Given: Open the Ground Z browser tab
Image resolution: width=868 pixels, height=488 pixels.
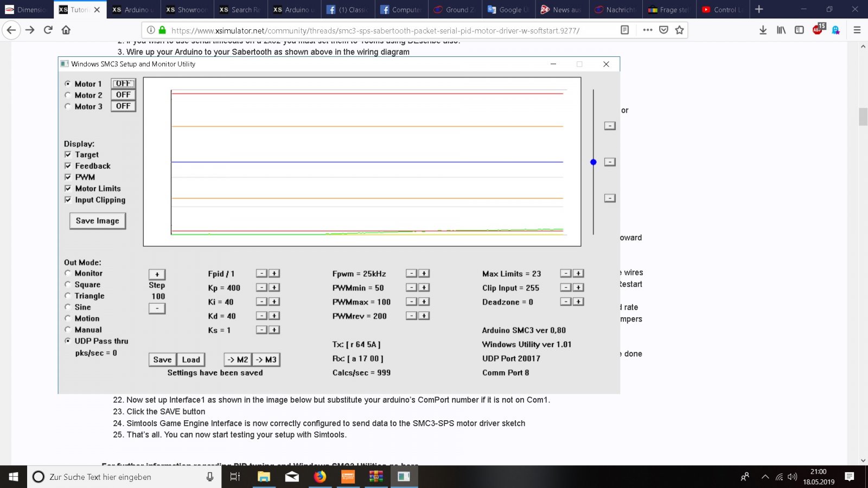Looking at the screenshot, I should coord(454,10).
